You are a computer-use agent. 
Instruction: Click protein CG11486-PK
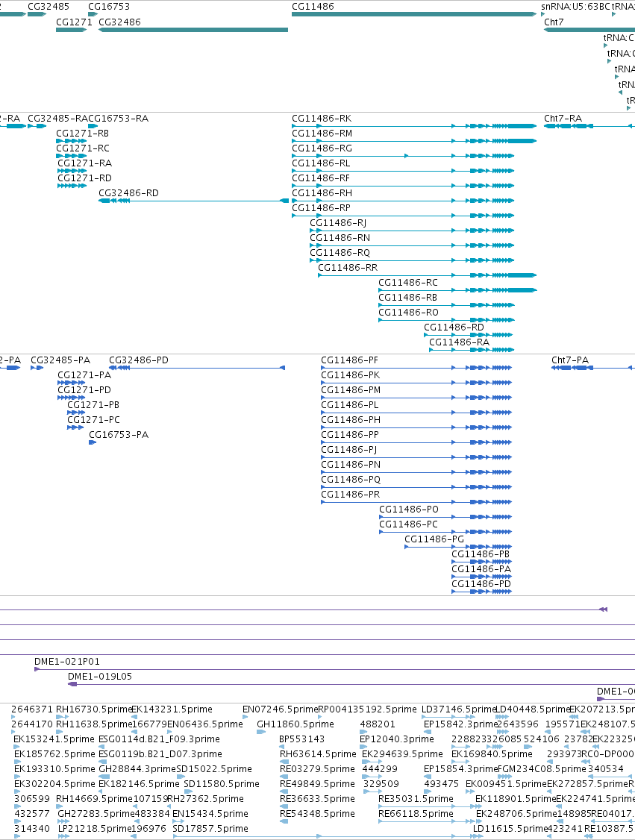[351, 375]
